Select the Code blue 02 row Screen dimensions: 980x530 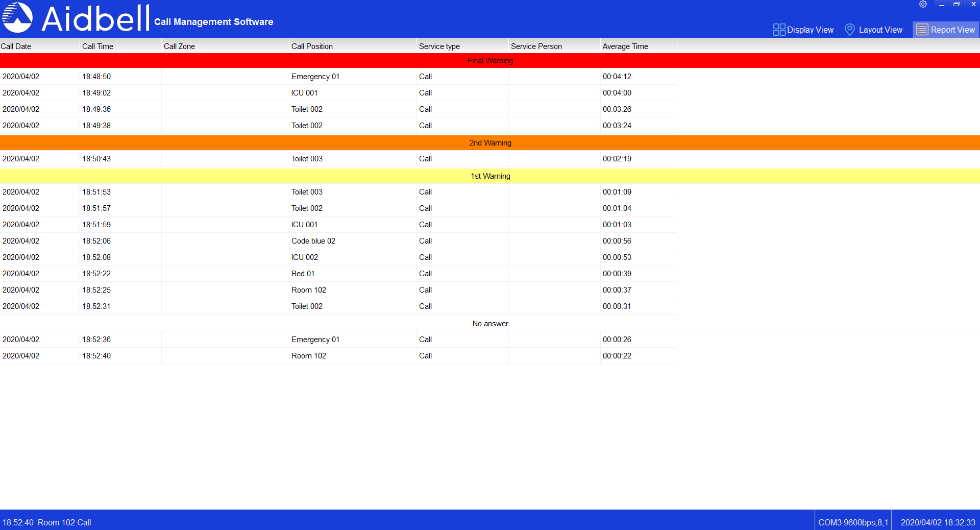coord(313,241)
